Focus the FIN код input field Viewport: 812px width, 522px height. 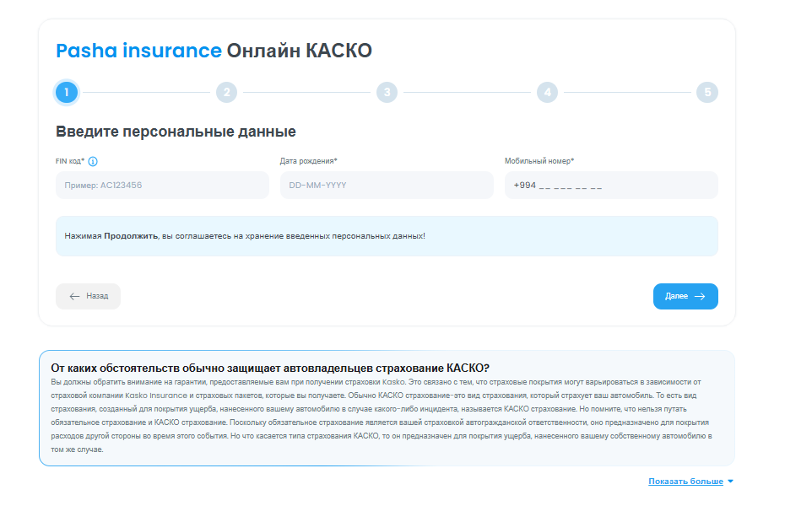coord(162,186)
